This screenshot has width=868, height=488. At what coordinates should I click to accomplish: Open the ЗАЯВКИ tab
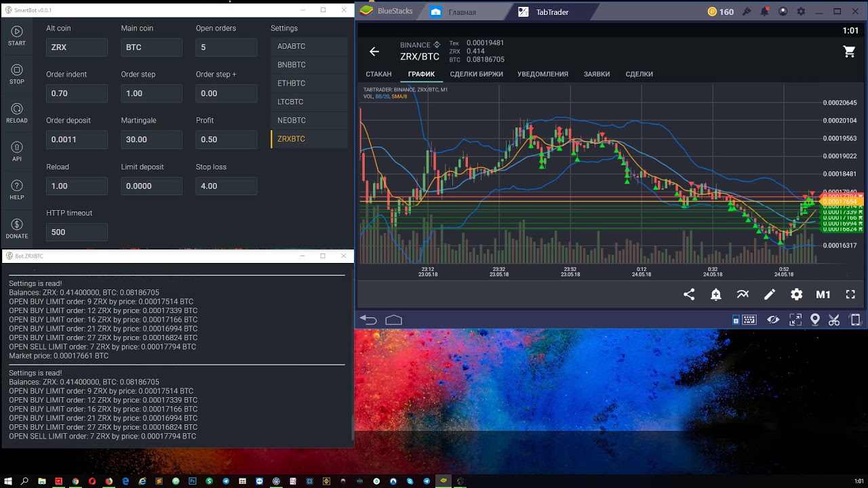(x=597, y=74)
